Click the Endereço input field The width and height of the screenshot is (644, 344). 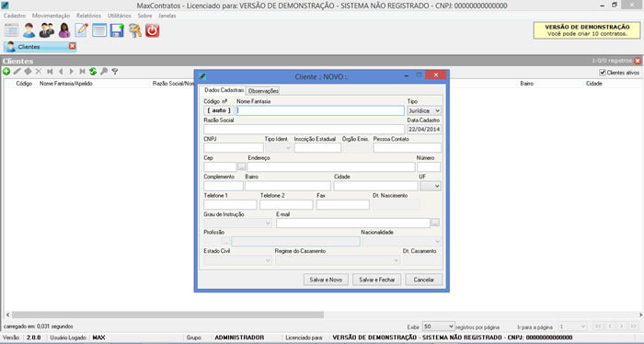click(331, 166)
